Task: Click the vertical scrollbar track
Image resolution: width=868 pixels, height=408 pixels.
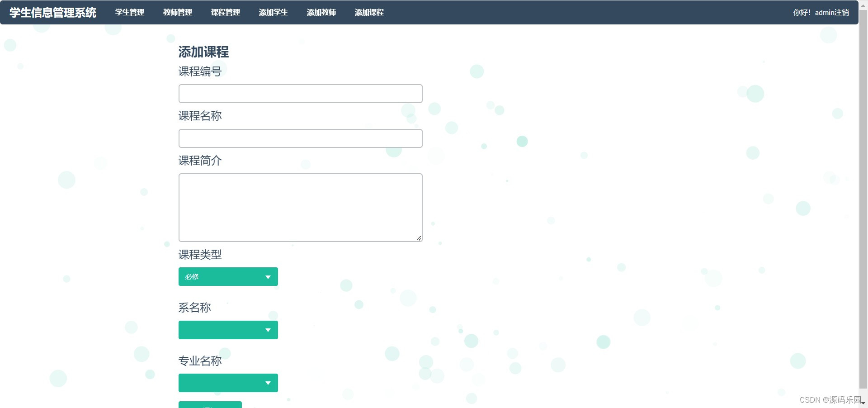Action: (864, 204)
